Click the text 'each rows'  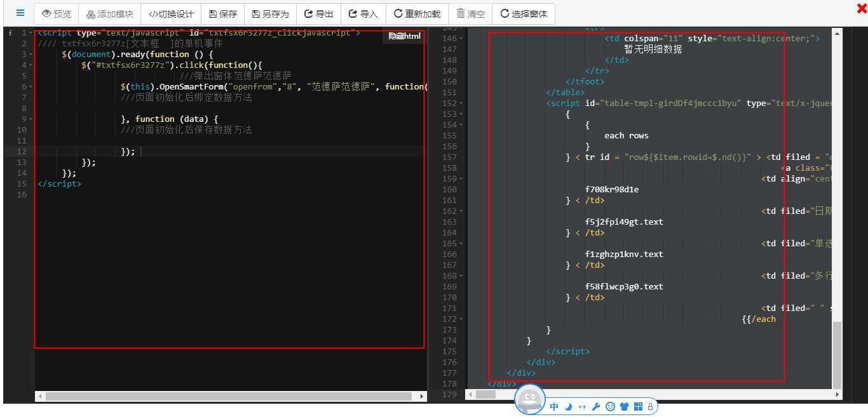click(x=627, y=136)
